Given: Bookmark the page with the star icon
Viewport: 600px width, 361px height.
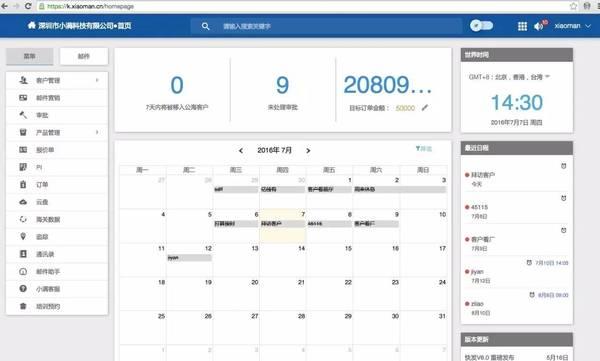Looking at the screenshot, I should [x=573, y=6].
